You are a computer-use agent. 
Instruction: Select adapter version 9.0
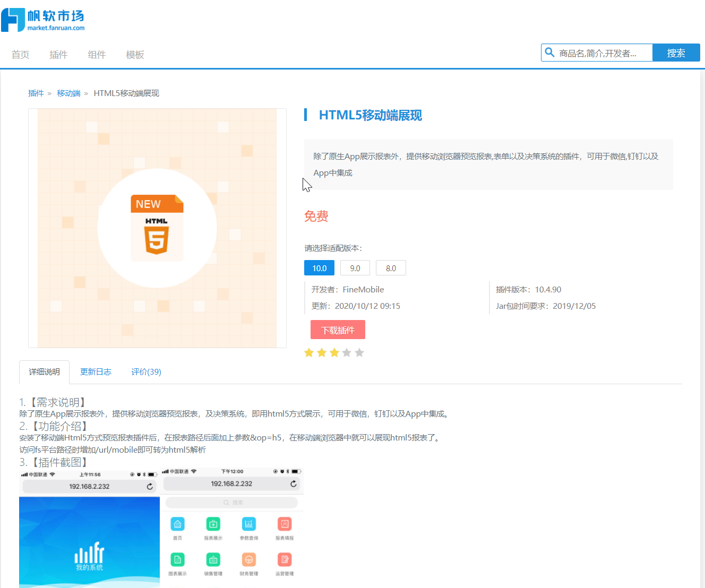click(x=355, y=268)
